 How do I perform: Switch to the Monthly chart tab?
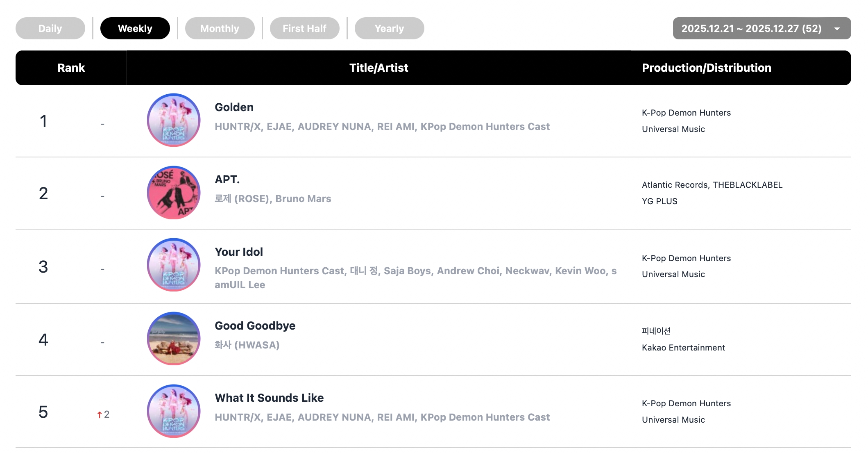coord(220,28)
